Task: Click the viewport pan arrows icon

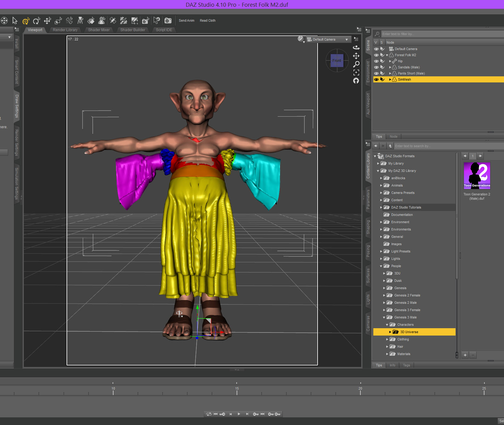Action: click(x=356, y=56)
